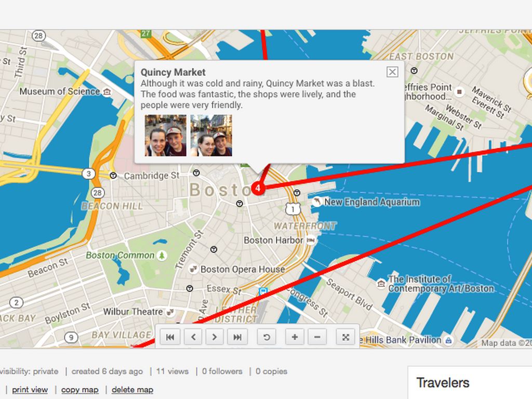Viewport: 532px width, 399px height.
Task: Jump to first stop on map
Action: (170, 337)
